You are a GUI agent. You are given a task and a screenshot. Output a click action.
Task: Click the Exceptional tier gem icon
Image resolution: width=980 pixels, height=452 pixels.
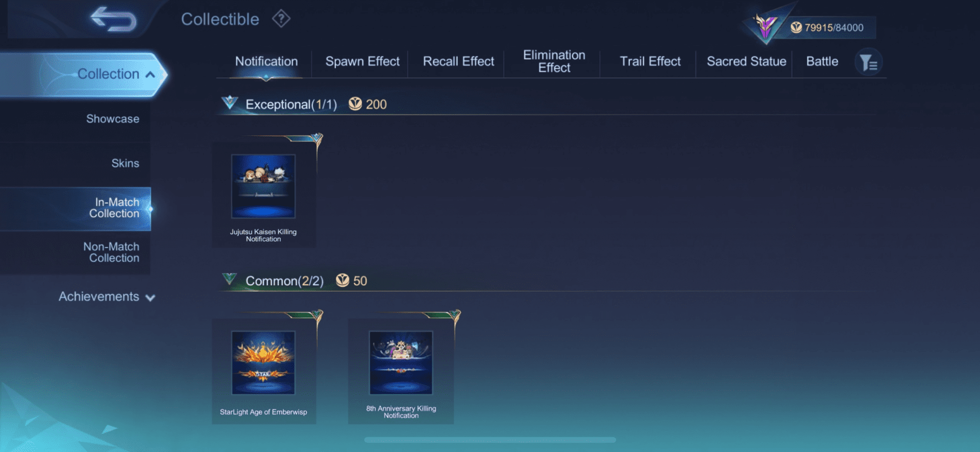230,103
